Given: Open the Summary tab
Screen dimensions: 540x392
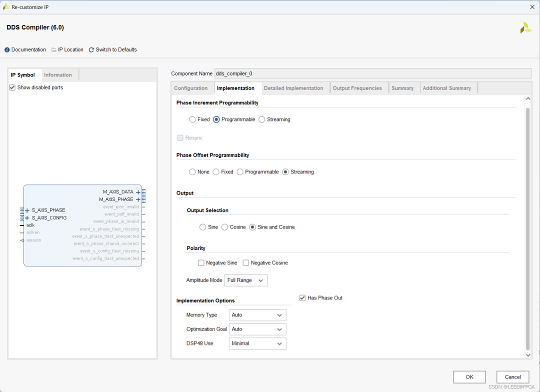Looking at the screenshot, I should click(x=402, y=88).
